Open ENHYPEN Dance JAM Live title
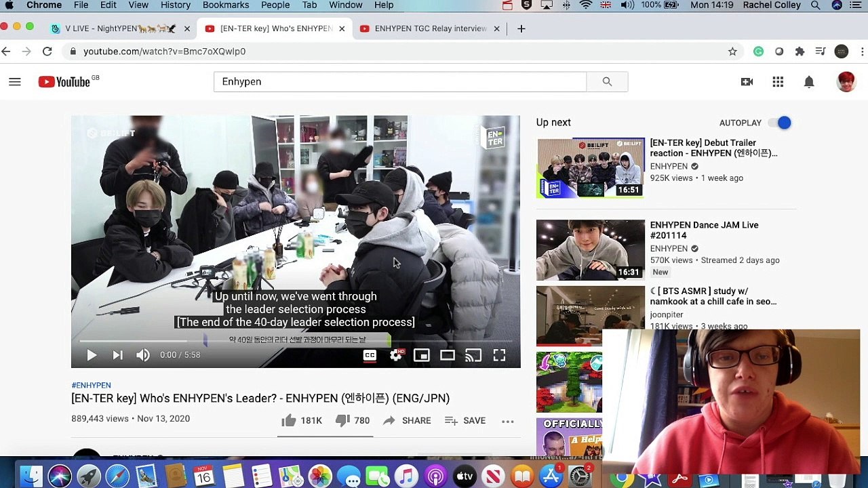Screen dimensions: 868x488 pyautogui.click(x=704, y=230)
